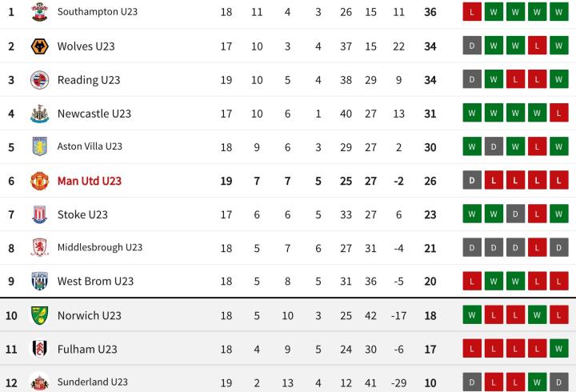Click Stoke's grey draw form badge
576x392 pixels.
516,214
